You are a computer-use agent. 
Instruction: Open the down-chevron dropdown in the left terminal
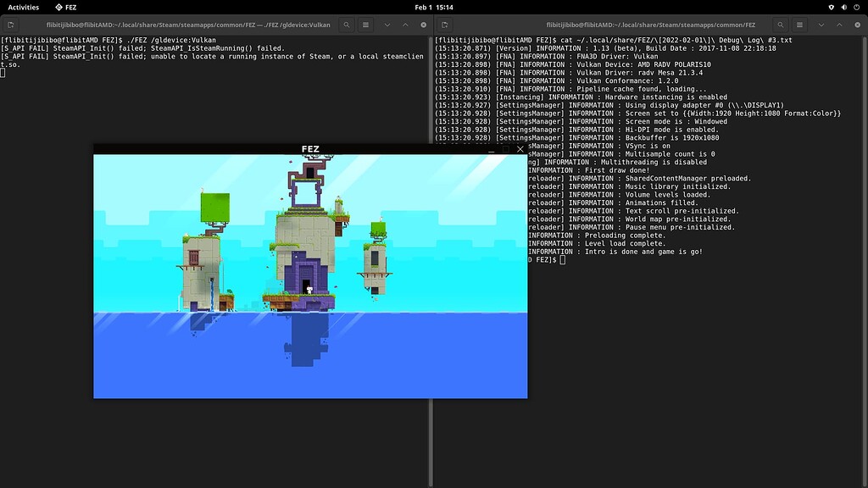[387, 24]
